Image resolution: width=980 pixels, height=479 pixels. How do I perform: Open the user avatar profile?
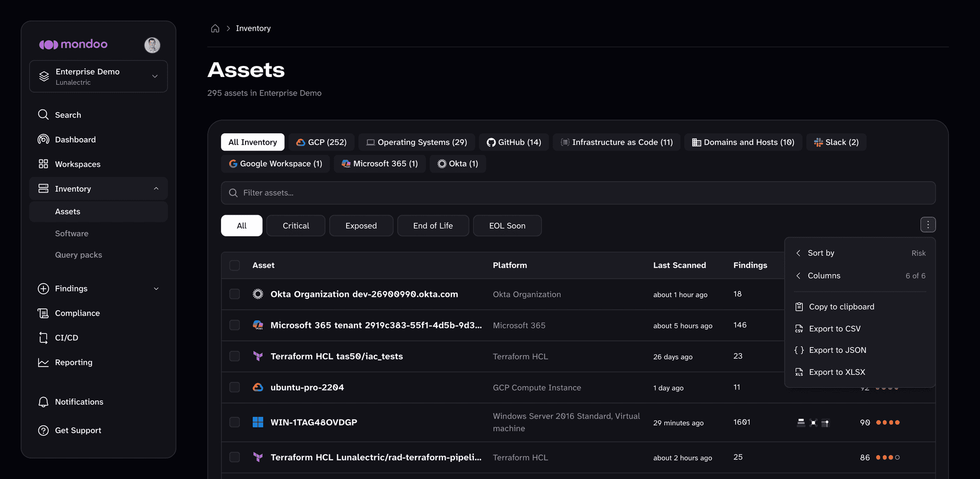click(x=152, y=45)
